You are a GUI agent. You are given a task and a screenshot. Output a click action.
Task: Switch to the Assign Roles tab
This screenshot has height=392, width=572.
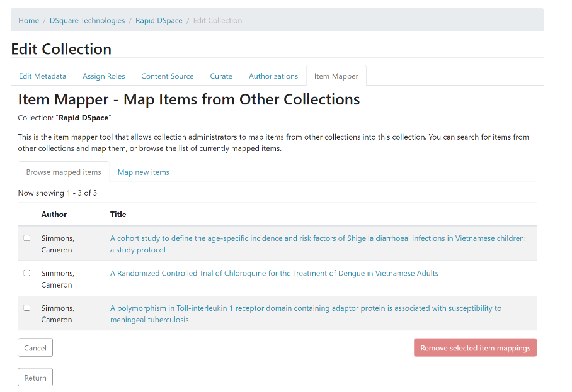[x=103, y=76]
